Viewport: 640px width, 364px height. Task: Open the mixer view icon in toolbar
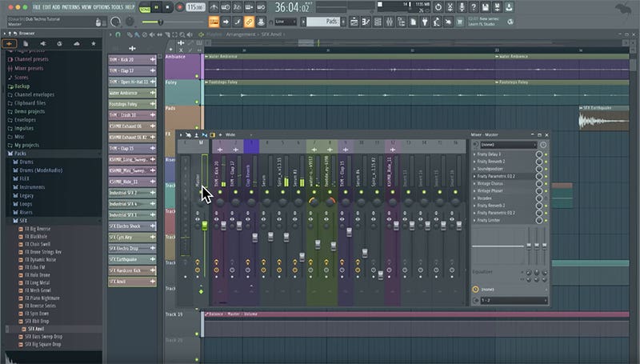tap(390, 22)
